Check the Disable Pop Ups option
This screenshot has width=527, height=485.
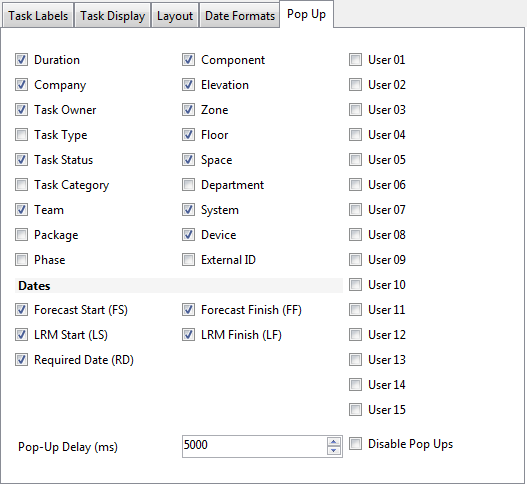click(x=356, y=444)
